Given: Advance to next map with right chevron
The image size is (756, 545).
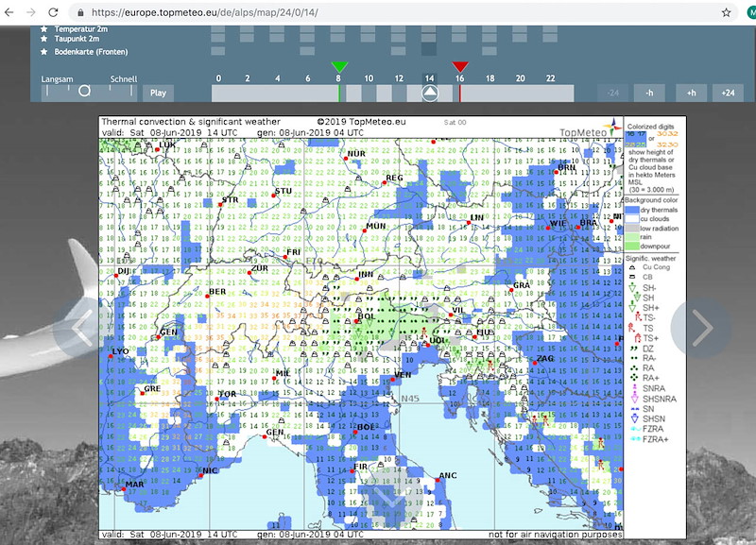Looking at the screenshot, I should tap(701, 328).
